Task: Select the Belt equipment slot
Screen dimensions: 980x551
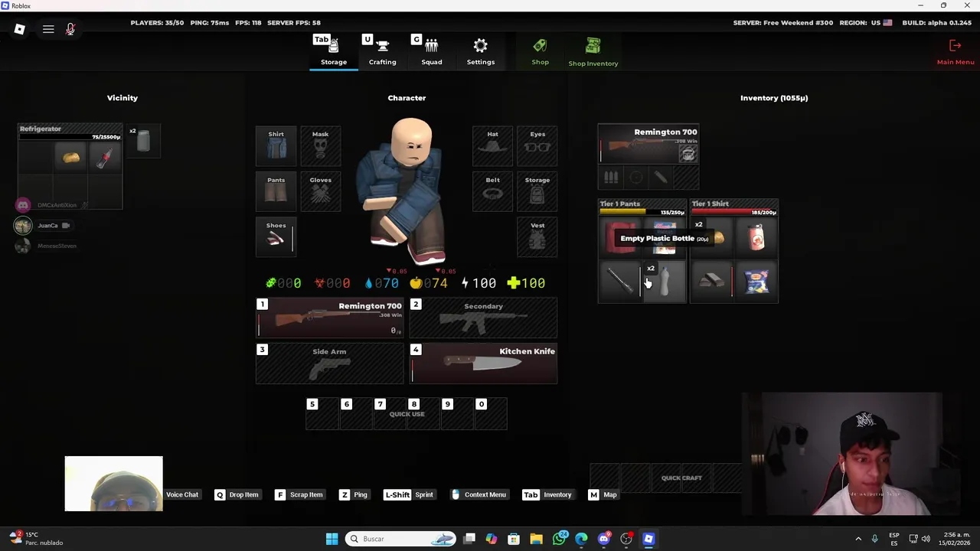Action: pos(492,191)
